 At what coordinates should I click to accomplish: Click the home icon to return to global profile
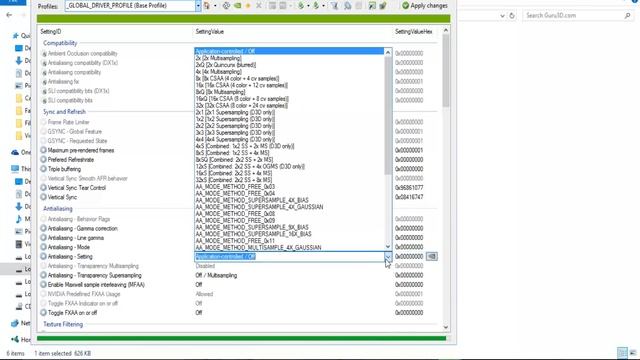coord(207,6)
